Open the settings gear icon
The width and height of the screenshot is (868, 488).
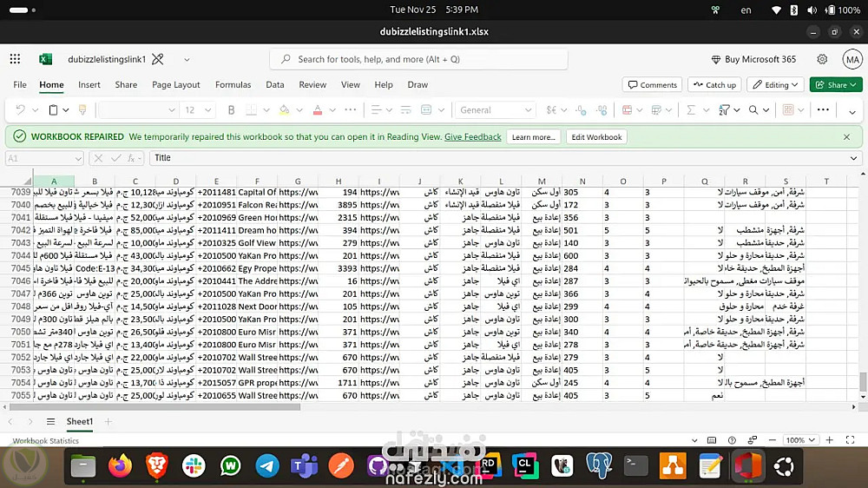pos(822,59)
